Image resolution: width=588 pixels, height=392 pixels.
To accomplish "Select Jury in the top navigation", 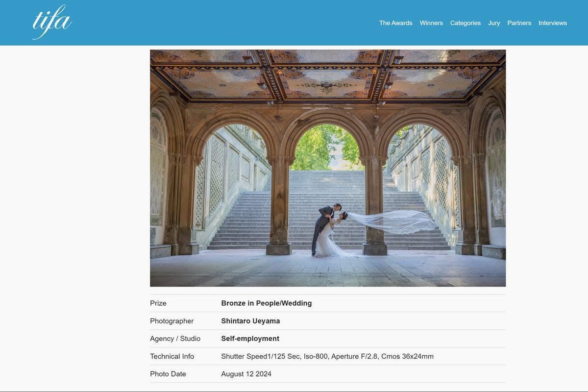I will [x=494, y=23].
